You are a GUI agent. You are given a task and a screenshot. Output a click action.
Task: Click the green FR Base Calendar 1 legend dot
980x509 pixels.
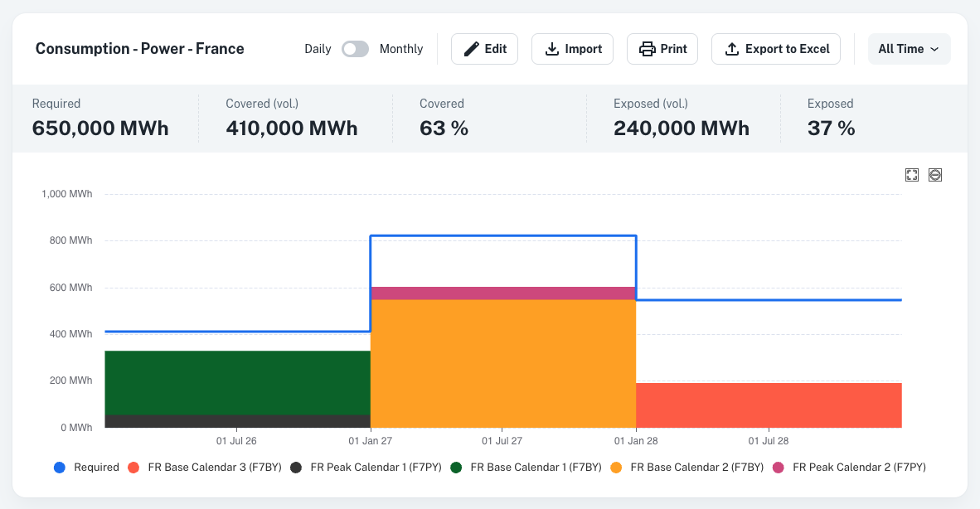(x=456, y=468)
